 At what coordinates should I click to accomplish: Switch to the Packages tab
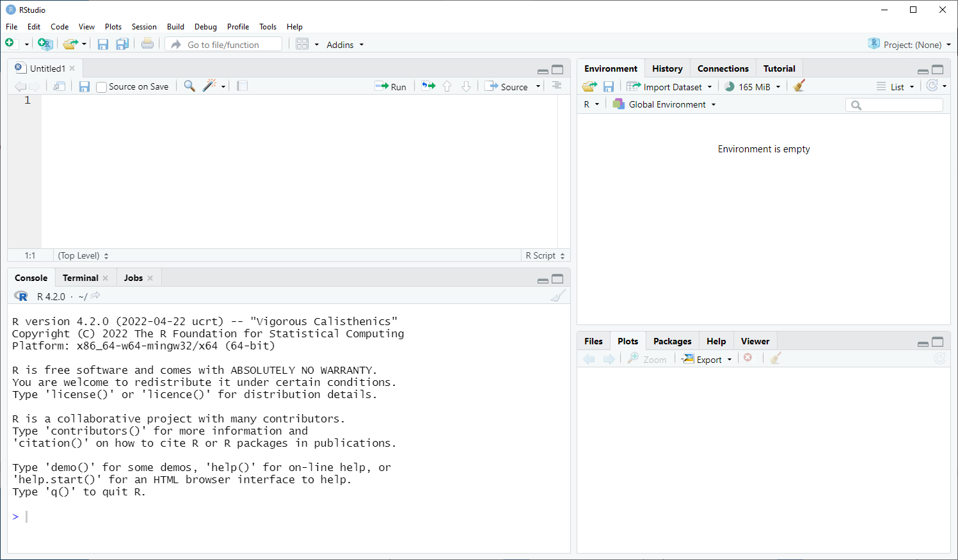point(672,341)
